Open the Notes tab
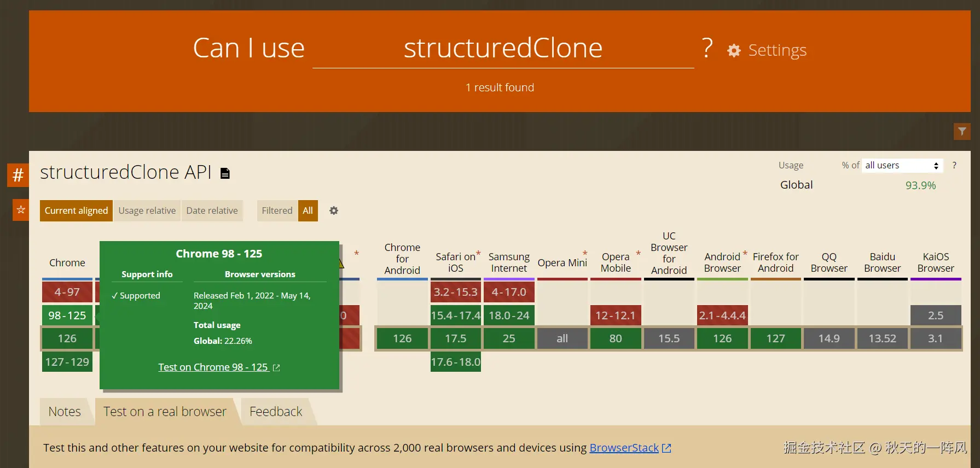Image resolution: width=980 pixels, height=468 pixels. point(65,412)
